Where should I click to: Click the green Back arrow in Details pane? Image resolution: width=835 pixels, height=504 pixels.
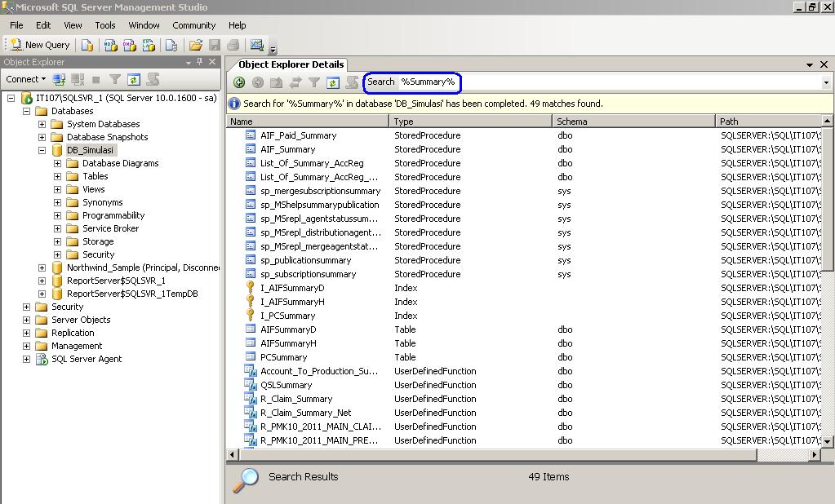pos(239,82)
